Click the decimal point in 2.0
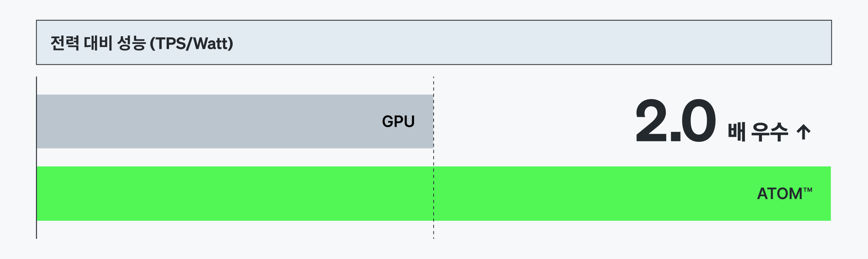 [x=675, y=136]
